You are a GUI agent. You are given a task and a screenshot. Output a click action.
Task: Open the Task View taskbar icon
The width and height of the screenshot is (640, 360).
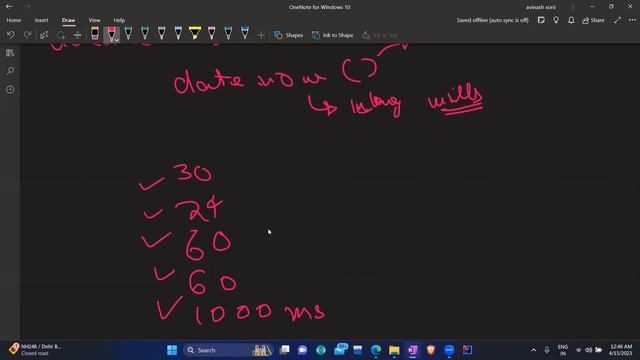tap(284, 350)
